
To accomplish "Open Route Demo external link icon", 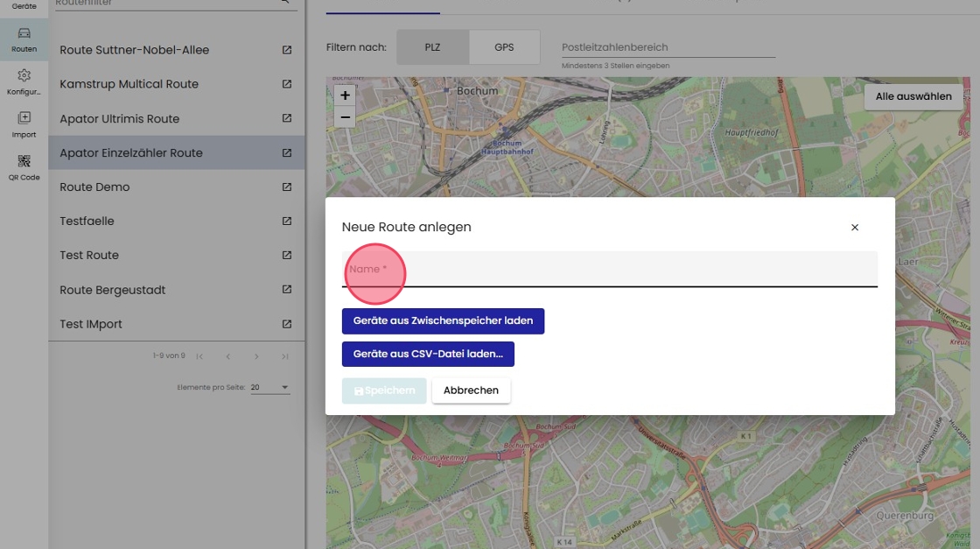I will (x=287, y=187).
